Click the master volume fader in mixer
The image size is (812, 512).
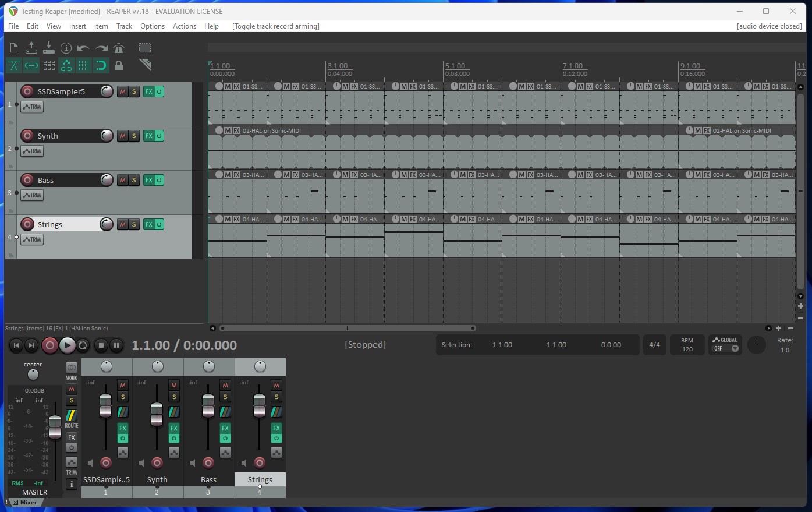pyautogui.click(x=55, y=426)
